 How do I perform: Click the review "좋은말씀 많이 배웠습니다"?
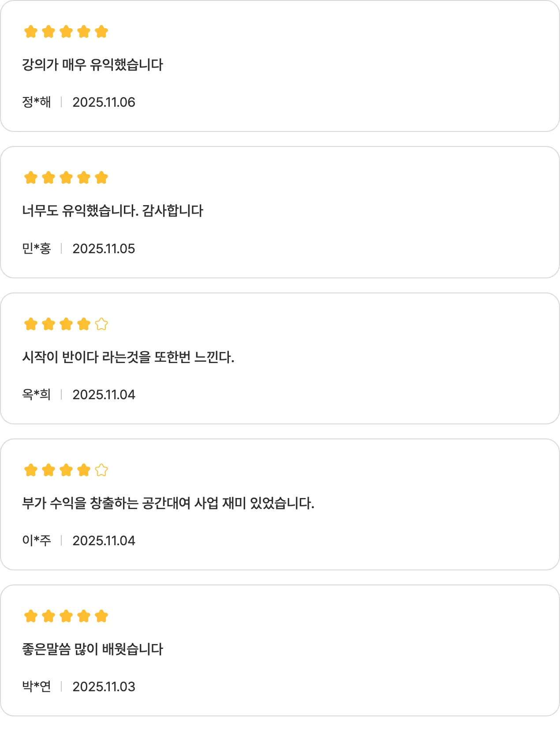tap(93, 649)
